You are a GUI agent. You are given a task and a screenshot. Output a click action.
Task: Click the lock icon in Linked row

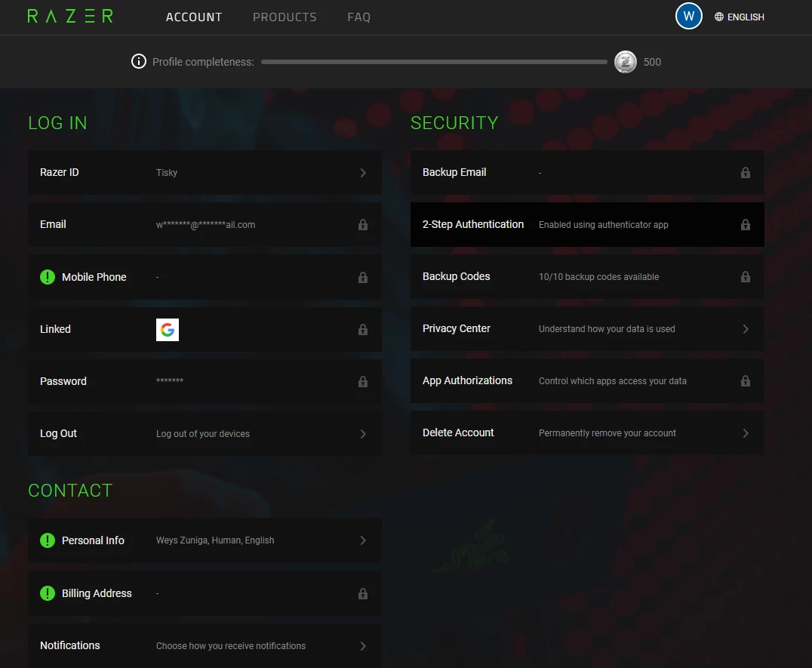tap(363, 329)
